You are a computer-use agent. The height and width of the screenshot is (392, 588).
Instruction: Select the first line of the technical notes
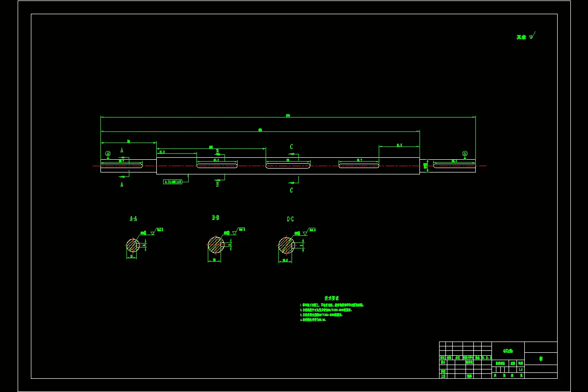pyautogui.click(x=332, y=305)
